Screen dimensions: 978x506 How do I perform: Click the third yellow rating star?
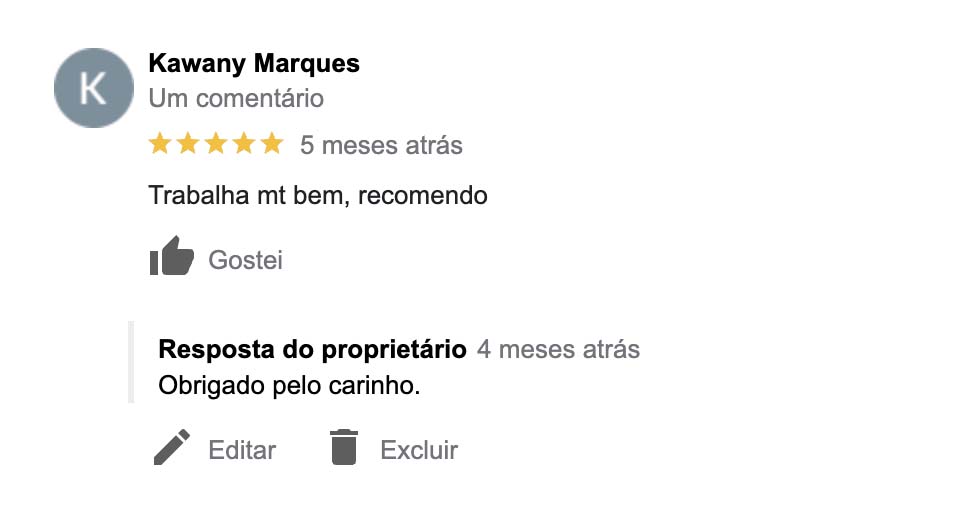pyautogui.click(x=216, y=144)
